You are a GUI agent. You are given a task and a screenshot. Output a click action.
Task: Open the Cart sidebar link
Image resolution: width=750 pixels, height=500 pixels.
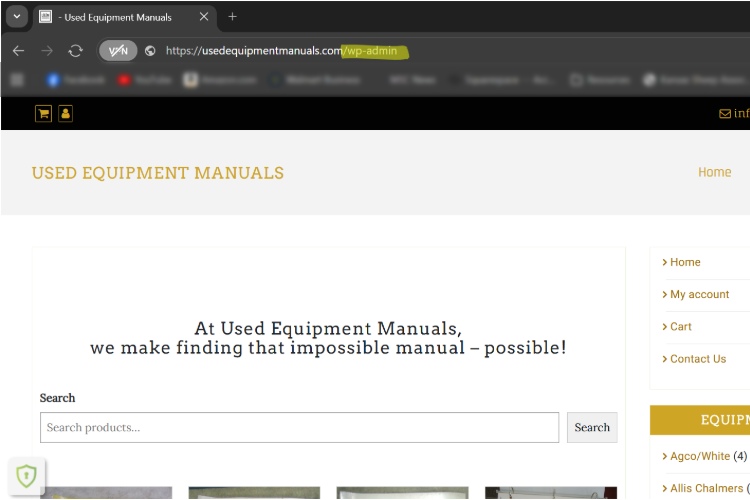(680, 326)
